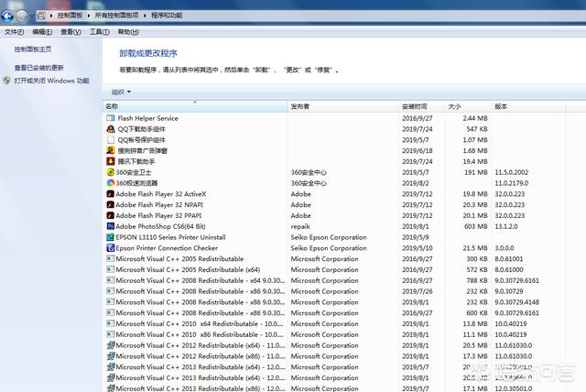Click Adobe Flash Player 32 ActiveX icon

tap(110, 194)
